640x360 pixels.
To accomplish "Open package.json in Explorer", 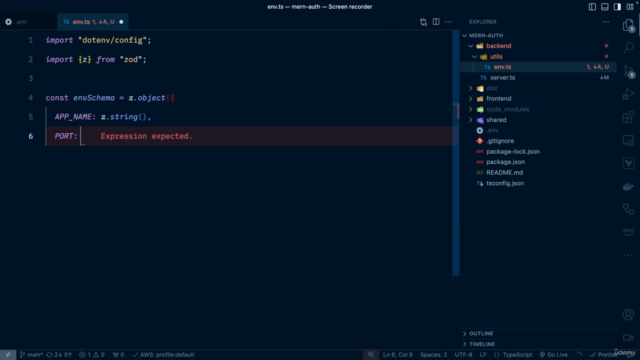I will (x=538, y=162).
